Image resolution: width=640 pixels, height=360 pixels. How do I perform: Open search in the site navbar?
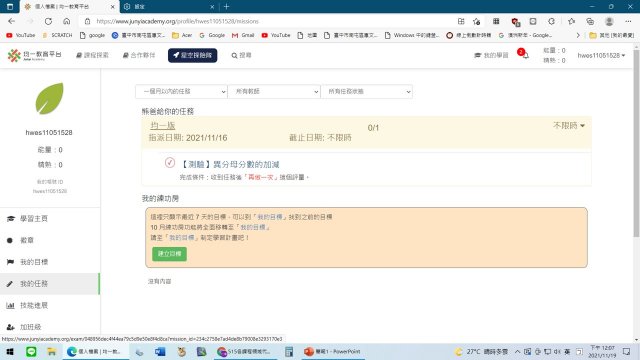pyautogui.click(x=241, y=55)
